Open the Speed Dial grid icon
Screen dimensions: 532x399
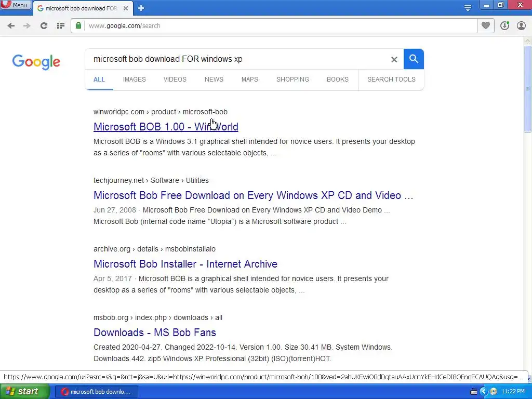tap(61, 26)
